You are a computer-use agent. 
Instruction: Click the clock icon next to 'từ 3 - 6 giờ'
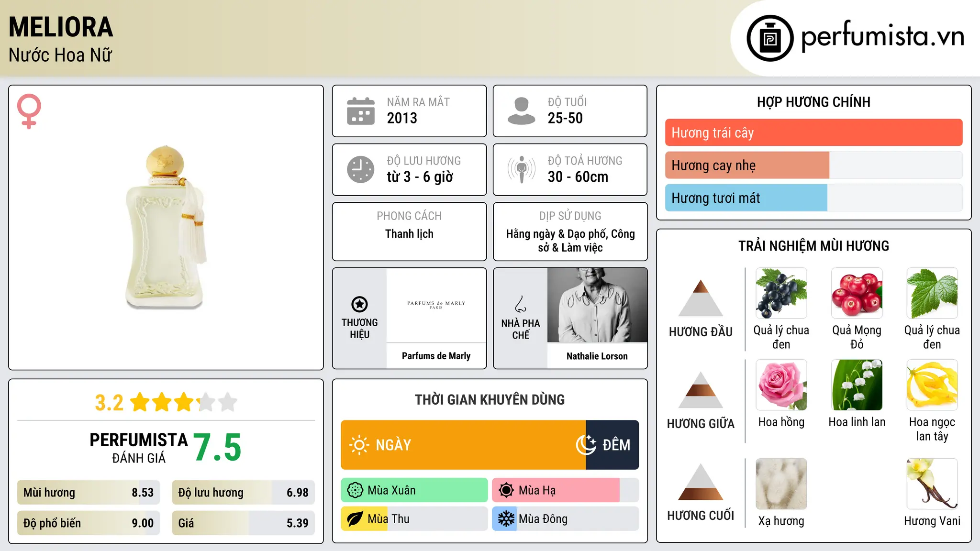tap(361, 169)
